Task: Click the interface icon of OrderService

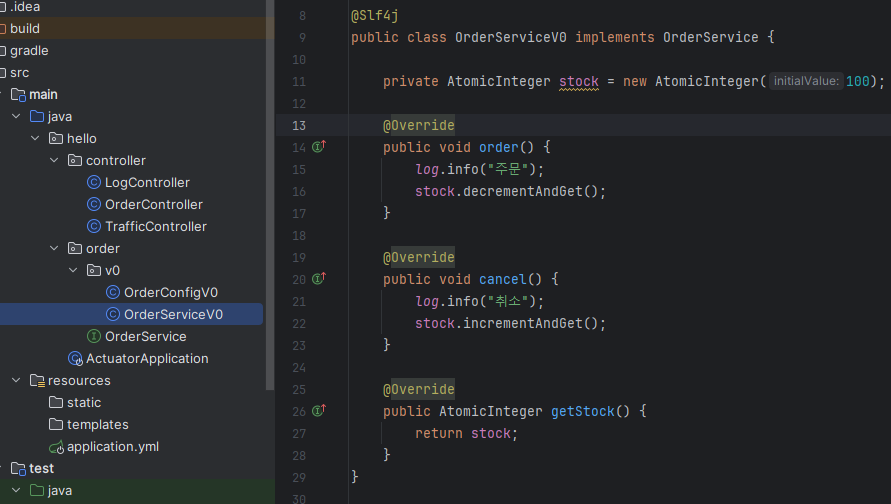Action: point(94,336)
